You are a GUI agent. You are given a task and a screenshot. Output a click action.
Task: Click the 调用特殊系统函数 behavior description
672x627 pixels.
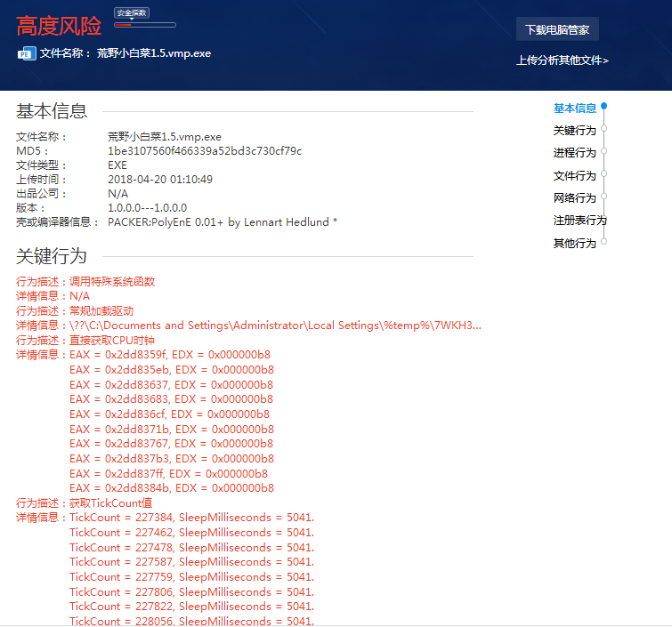pos(112,282)
